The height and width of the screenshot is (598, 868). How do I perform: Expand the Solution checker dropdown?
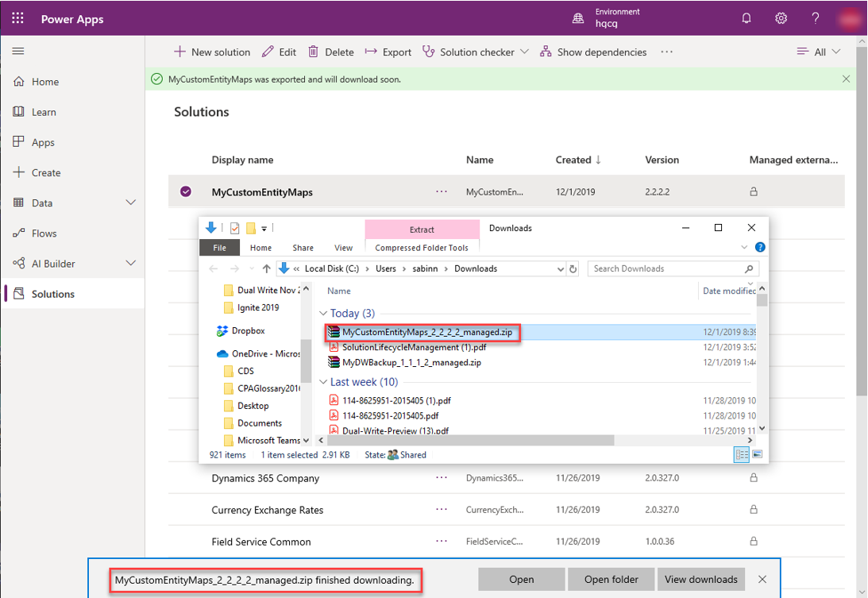[525, 52]
